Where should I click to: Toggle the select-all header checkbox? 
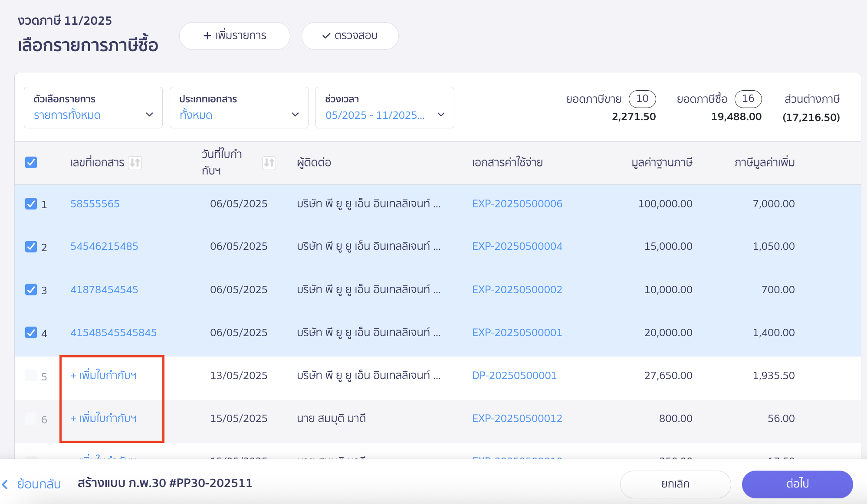31,163
